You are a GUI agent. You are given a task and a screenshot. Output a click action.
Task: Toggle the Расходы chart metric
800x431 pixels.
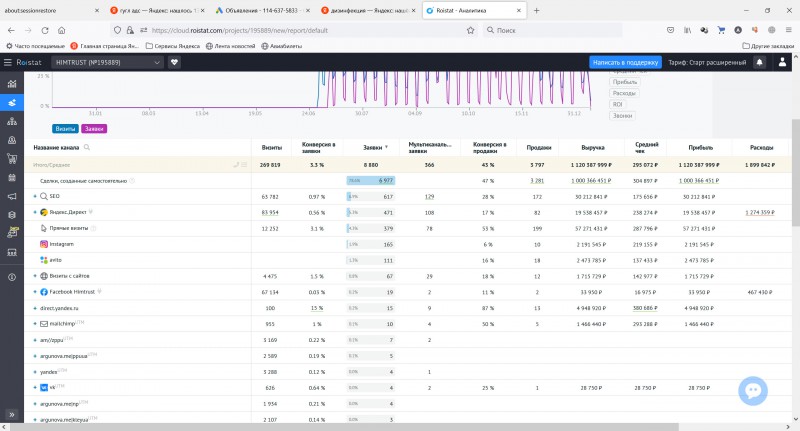tap(624, 93)
